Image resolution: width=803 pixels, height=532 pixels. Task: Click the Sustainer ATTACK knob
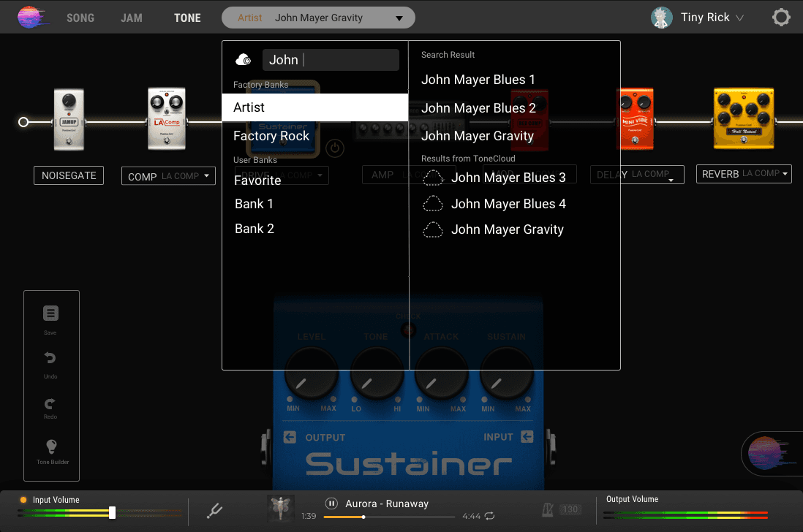[441, 375]
